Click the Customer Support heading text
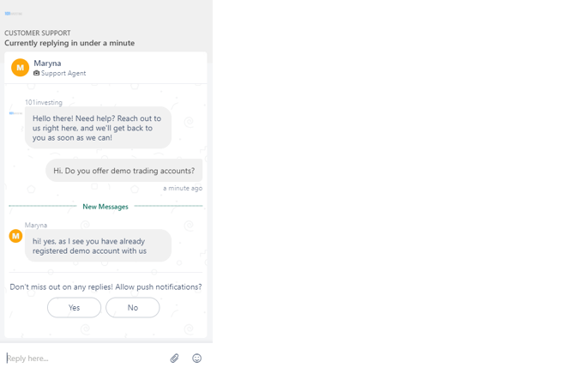Image resolution: width=566 pixels, height=392 pixels. click(x=38, y=33)
